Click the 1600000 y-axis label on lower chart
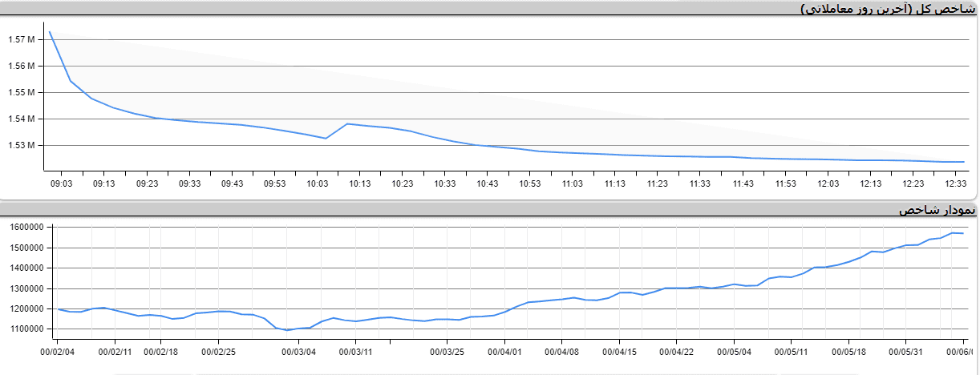The image size is (980, 375). (x=26, y=228)
